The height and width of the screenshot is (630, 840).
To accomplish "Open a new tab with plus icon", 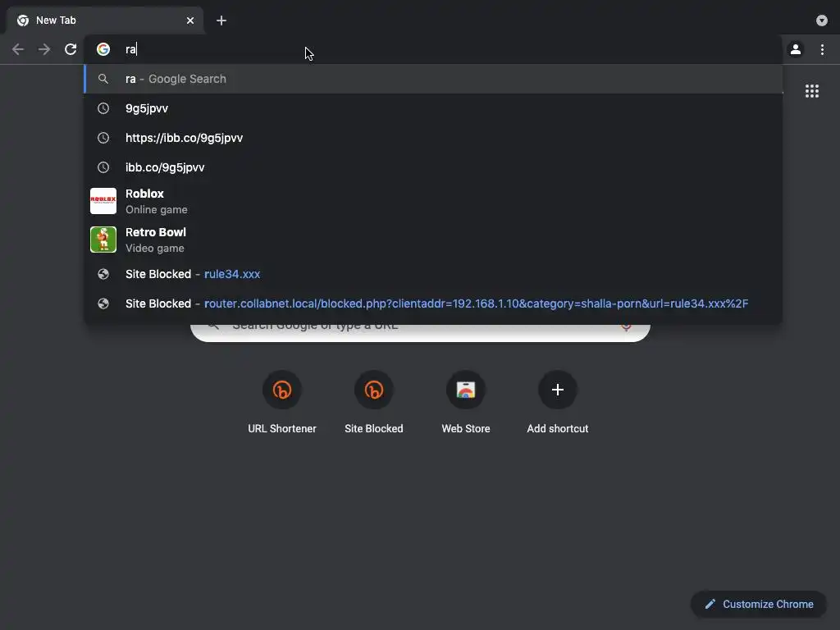I will pyautogui.click(x=221, y=21).
